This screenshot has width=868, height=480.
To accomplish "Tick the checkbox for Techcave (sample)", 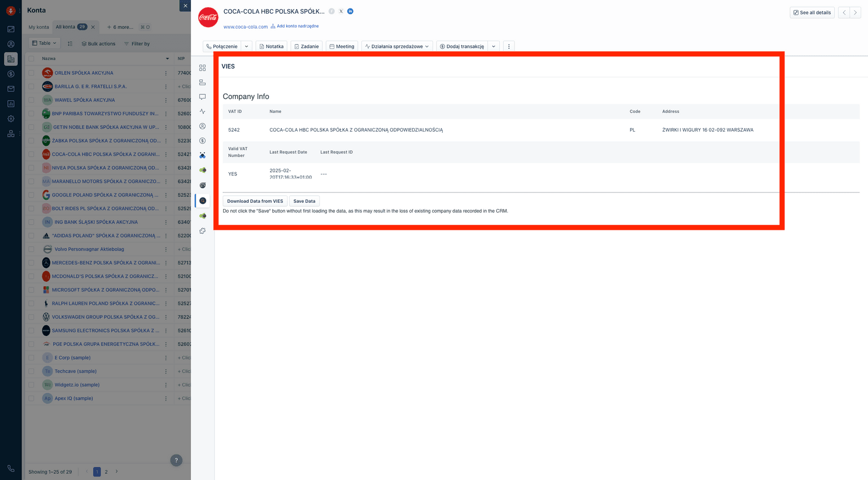I will click(x=32, y=371).
